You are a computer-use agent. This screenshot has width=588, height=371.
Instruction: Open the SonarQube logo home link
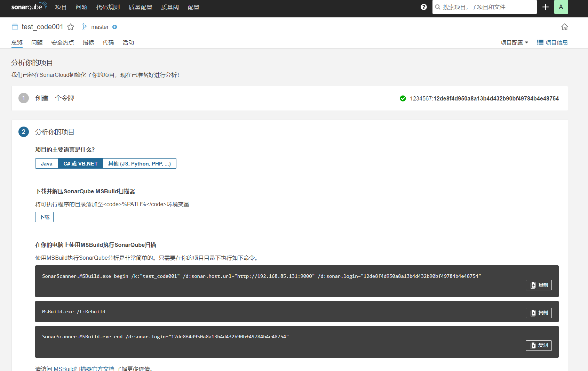29,7
